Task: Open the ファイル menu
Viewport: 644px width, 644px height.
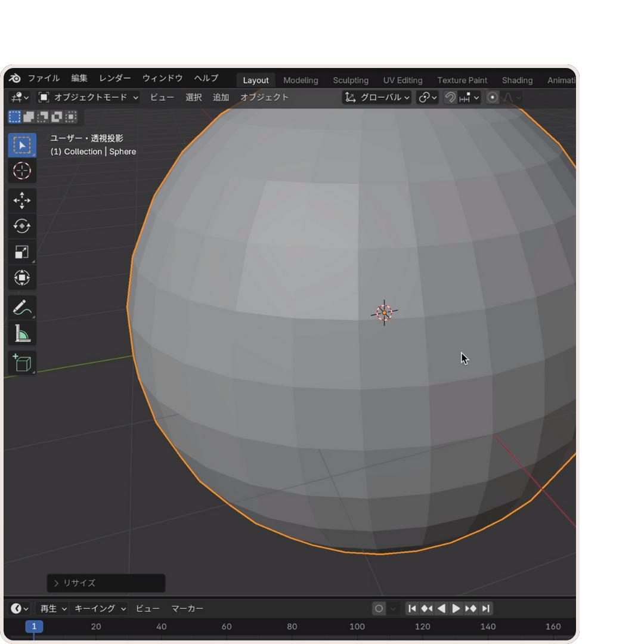Action: [x=44, y=78]
